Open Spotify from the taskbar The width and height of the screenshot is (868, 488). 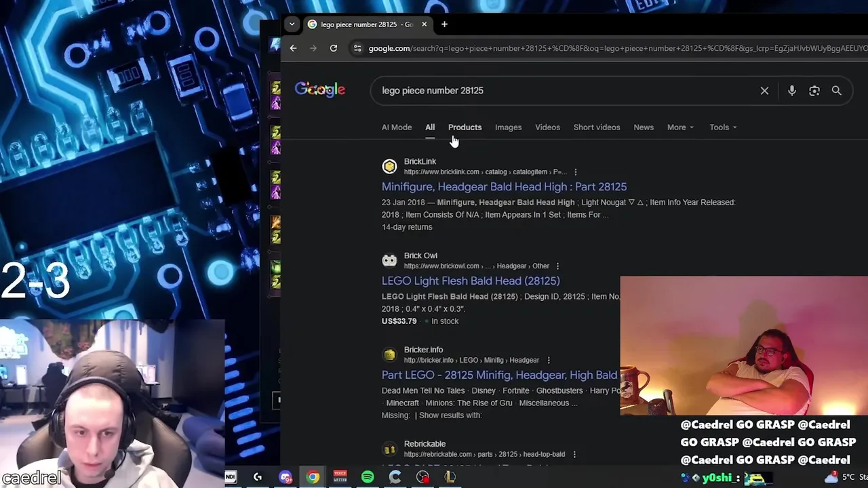(x=368, y=477)
